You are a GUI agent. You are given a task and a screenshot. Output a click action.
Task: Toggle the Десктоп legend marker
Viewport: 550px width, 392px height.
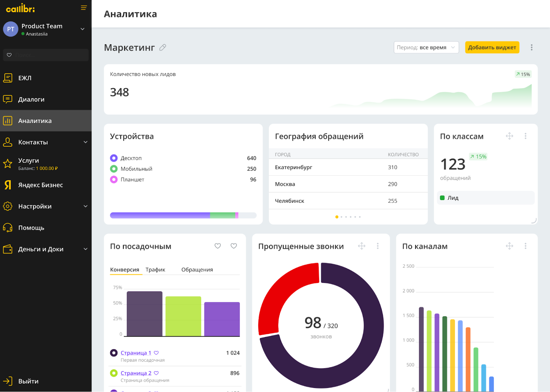pyautogui.click(x=114, y=158)
